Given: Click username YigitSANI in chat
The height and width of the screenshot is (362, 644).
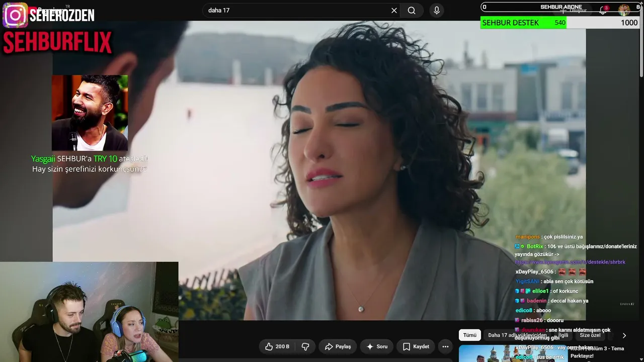Looking at the screenshot, I should pos(527,282).
